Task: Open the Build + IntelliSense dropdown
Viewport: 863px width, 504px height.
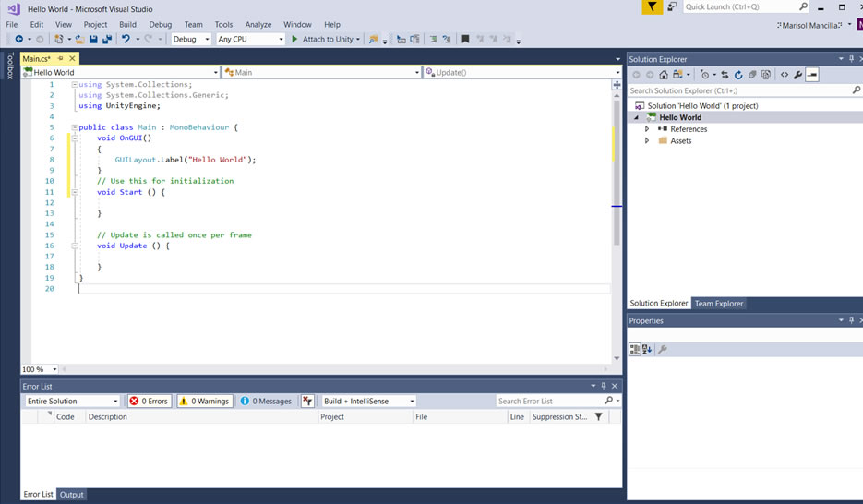Action: pyautogui.click(x=368, y=402)
